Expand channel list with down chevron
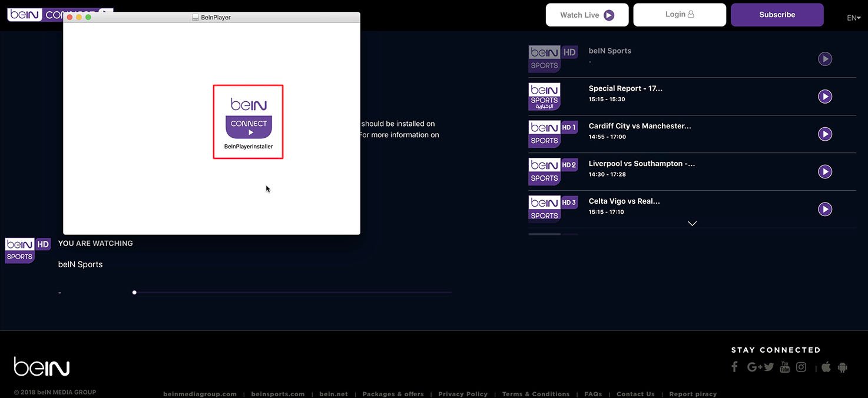This screenshot has height=398, width=868. [693, 224]
